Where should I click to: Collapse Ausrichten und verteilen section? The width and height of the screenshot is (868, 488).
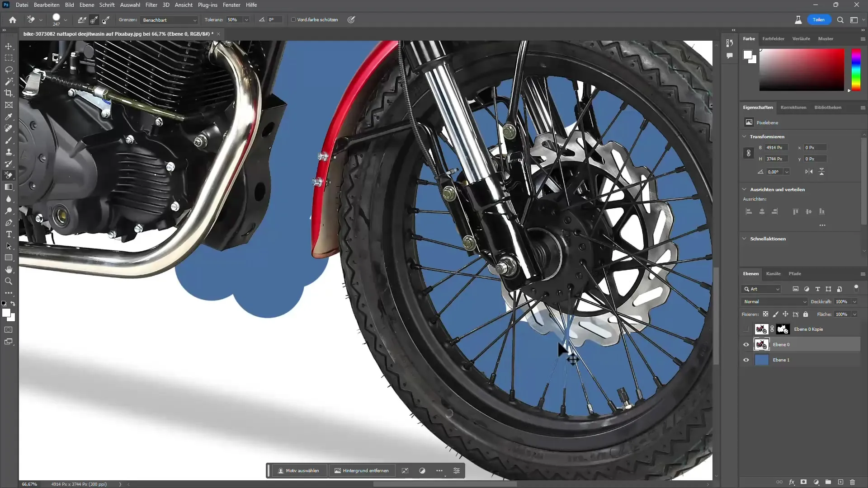pos(745,189)
